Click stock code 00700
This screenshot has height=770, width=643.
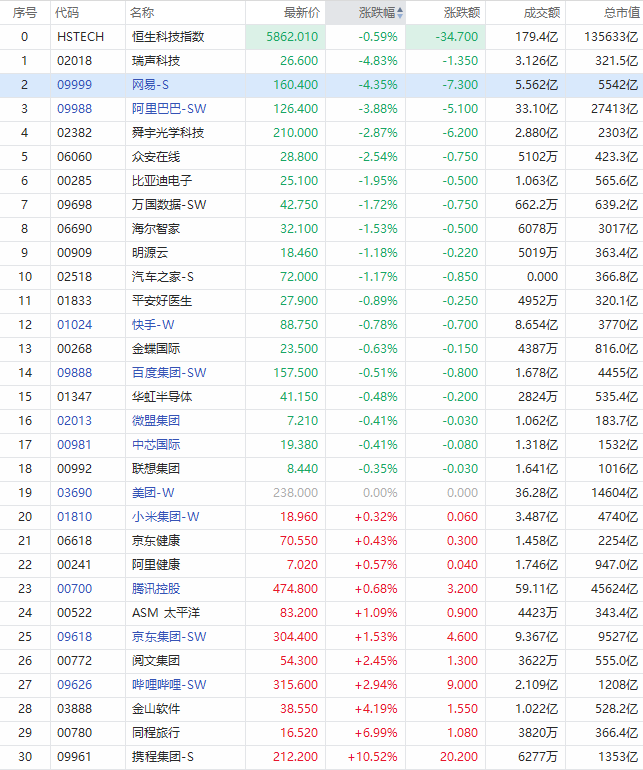coord(74,589)
